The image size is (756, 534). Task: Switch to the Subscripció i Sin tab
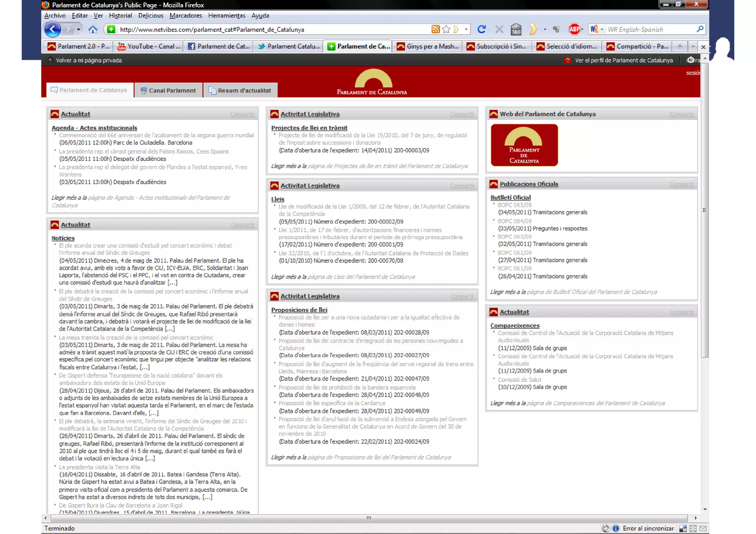[498, 46]
